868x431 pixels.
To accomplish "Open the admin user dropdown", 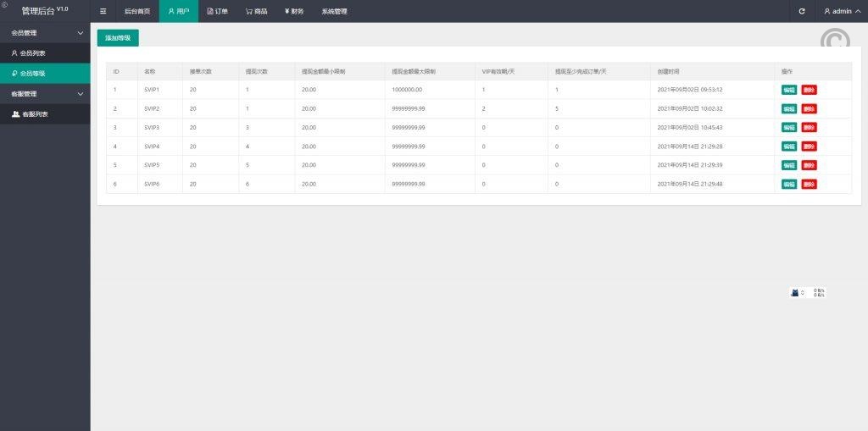I will (x=841, y=11).
